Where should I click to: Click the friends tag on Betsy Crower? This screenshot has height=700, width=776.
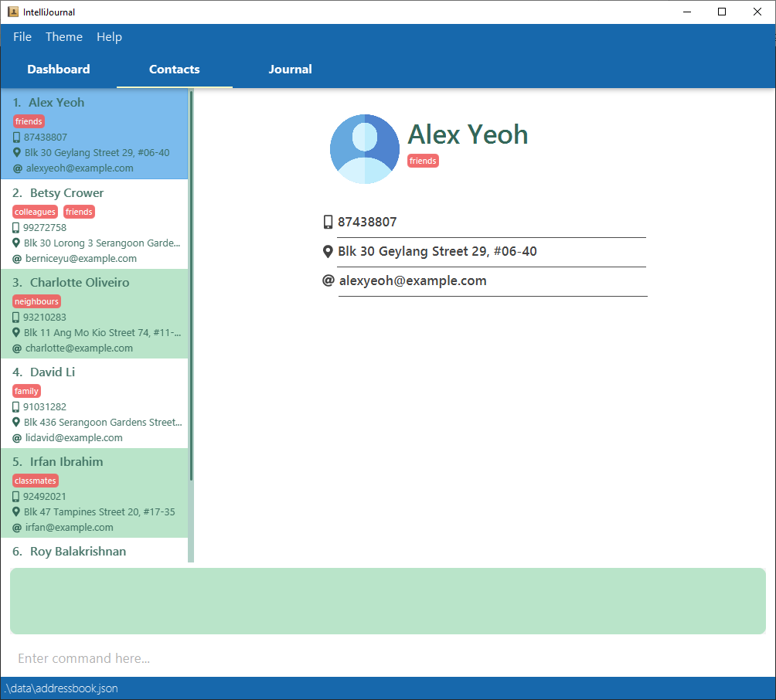[79, 212]
